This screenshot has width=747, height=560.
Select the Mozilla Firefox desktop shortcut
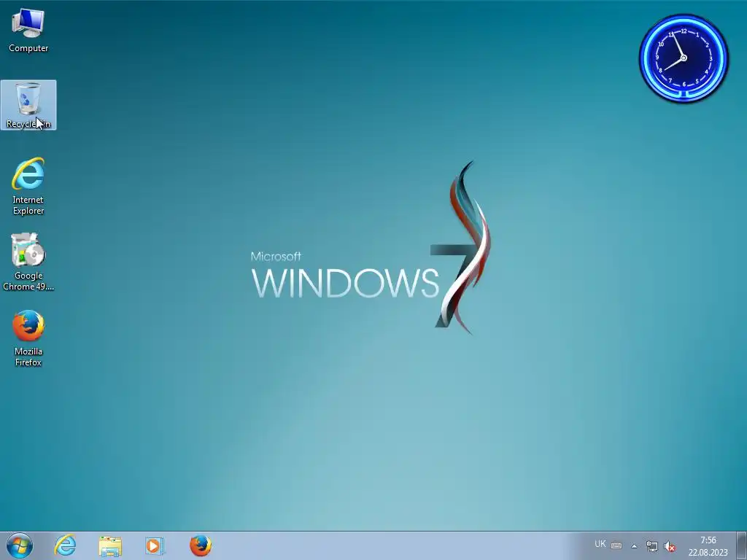point(28,338)
